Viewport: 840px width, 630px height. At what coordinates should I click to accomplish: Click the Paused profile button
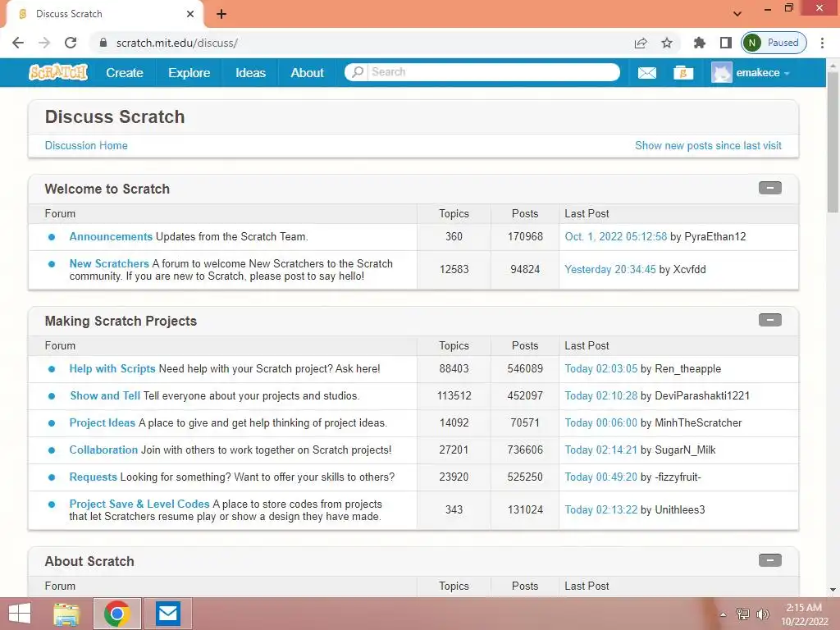click(x=774, y=43)
